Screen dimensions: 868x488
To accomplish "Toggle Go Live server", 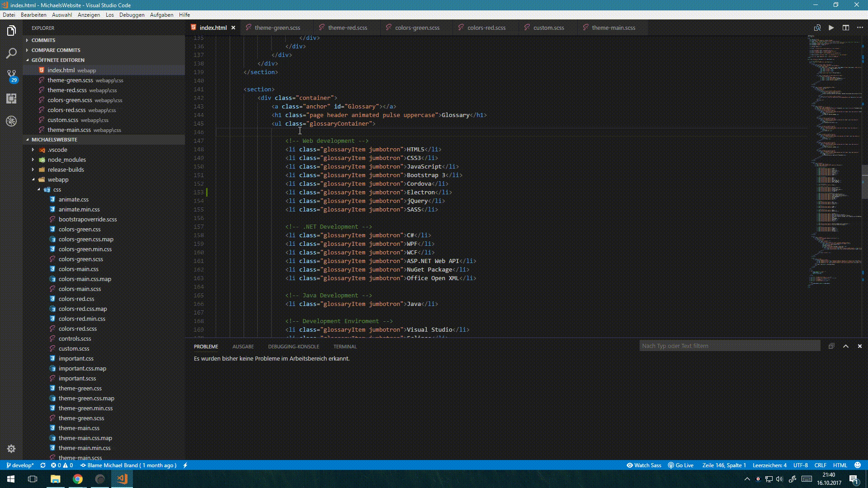I will coord(681,465).
